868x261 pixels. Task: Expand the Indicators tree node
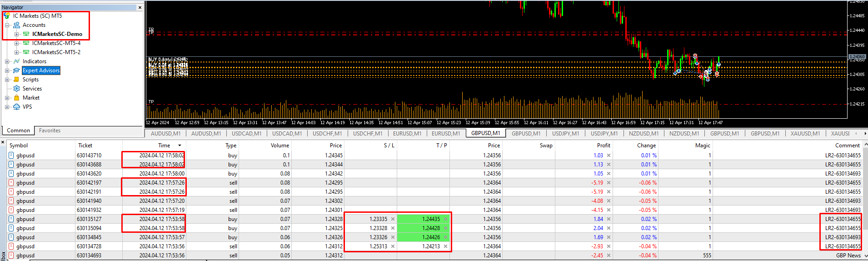point(7,61)
